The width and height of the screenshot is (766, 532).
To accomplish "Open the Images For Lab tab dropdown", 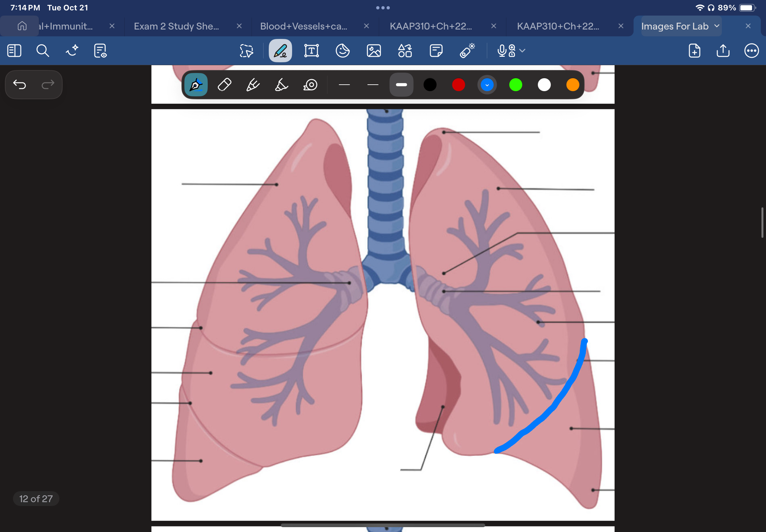I will 717,26.
